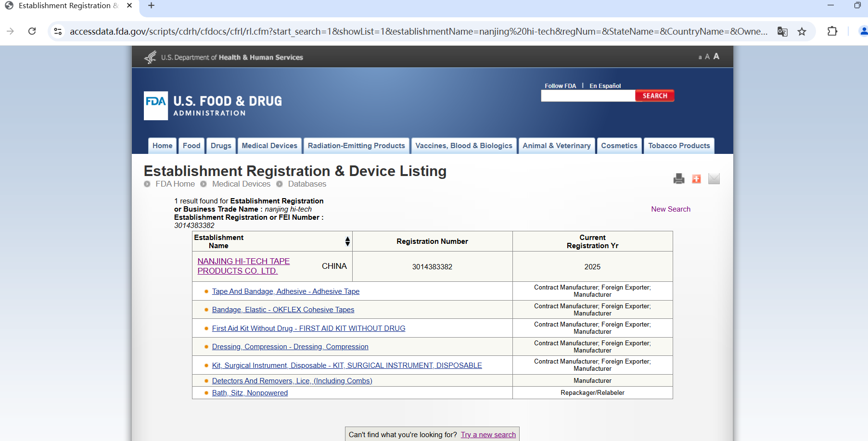
Task: Click the CHINA country text
Action: pos(334,266)
